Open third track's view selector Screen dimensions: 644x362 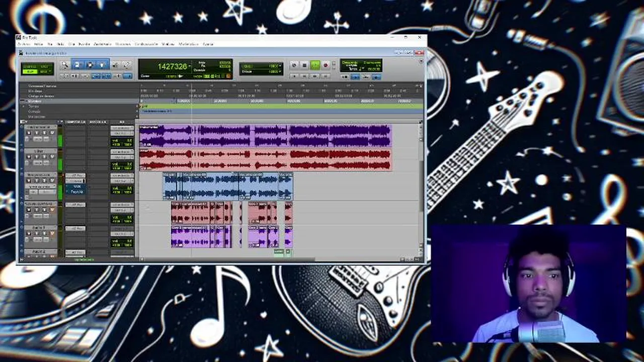40,186
